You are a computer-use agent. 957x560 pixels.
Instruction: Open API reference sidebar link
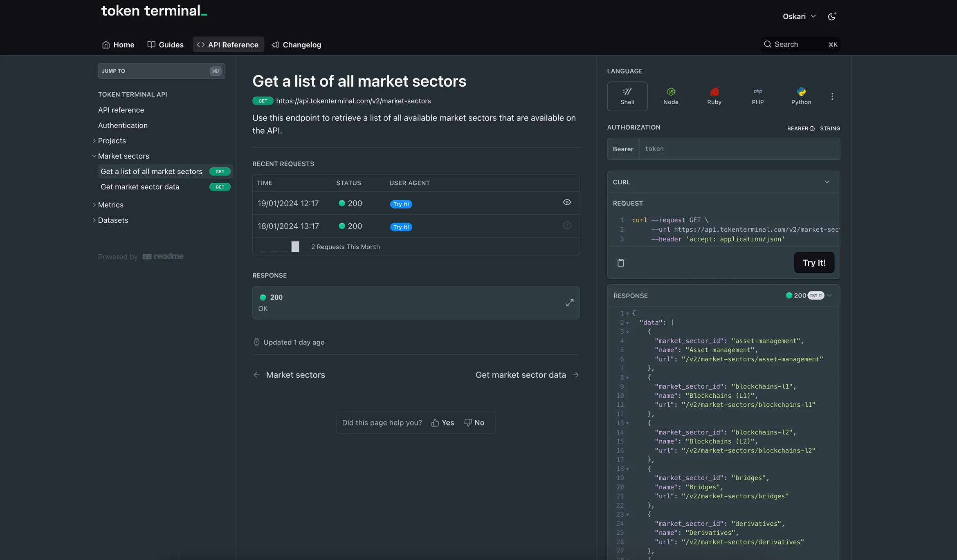pos(121,110)
